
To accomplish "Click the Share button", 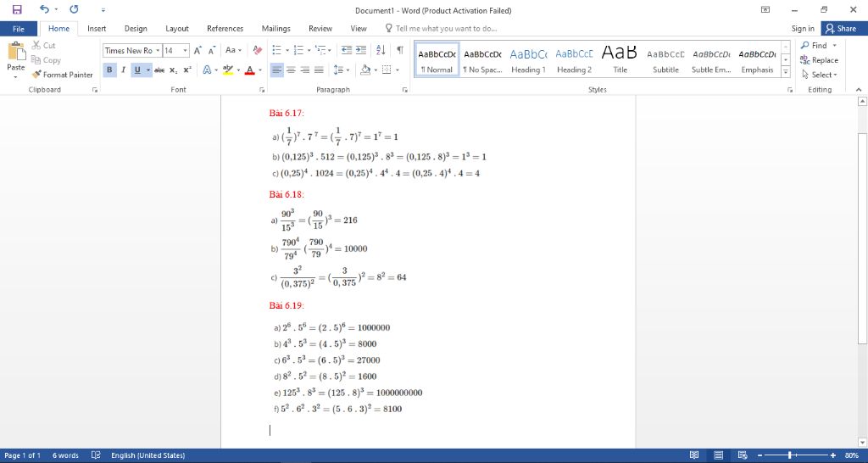I will (844, 28).
